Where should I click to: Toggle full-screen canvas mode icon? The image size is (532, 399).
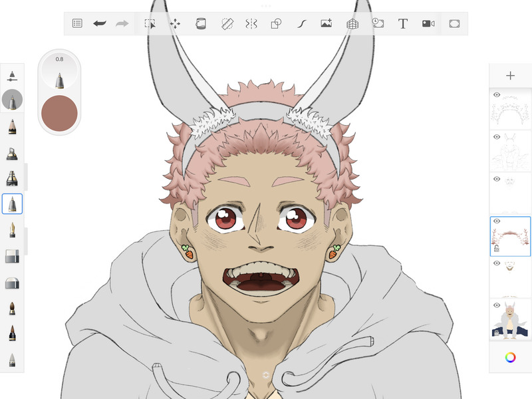[x=454, y=24]
